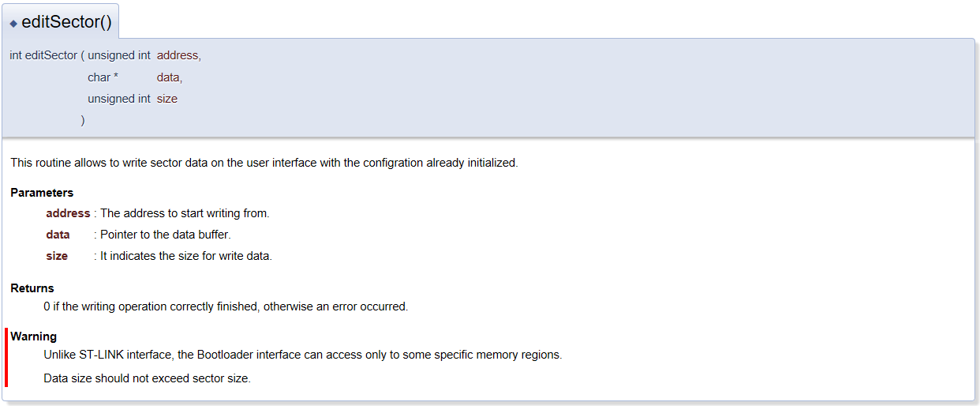Select the bold 'data' parameter name
980x406 pixels.
[x=58, y=235]
